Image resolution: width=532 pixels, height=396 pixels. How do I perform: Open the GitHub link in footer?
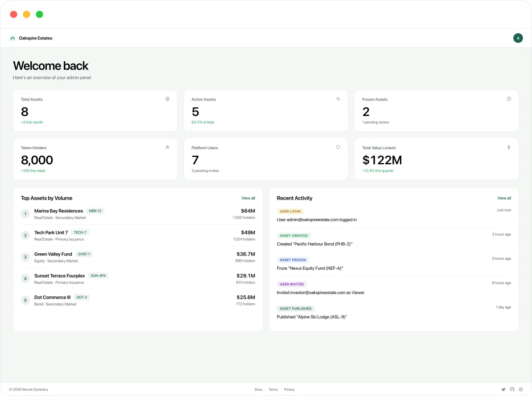(x=512, y=390)
